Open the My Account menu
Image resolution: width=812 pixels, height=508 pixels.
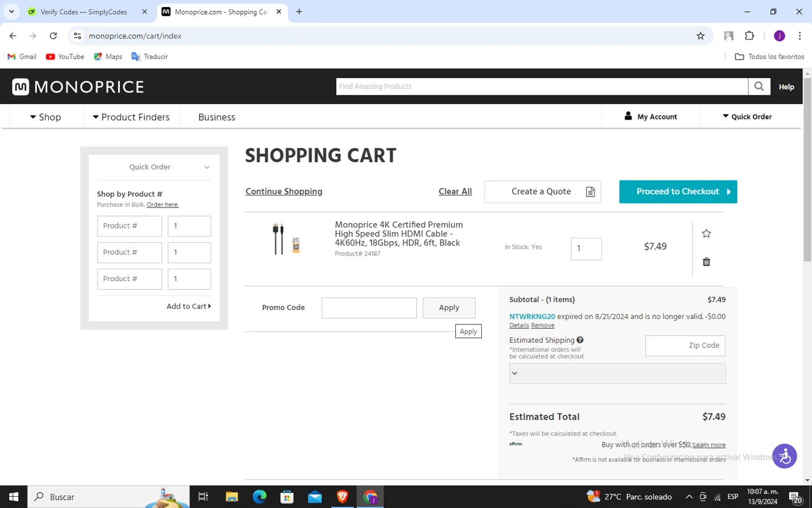(651, 116)
